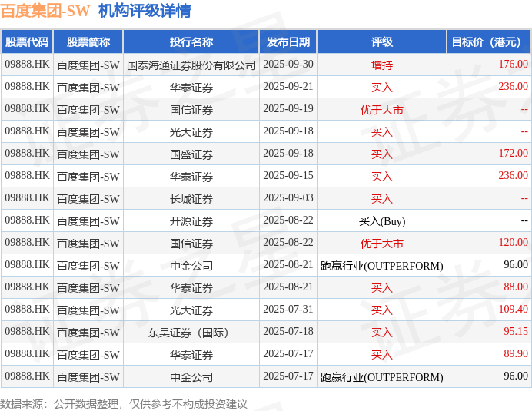Click target price 172.00

[x=514, y=154]
